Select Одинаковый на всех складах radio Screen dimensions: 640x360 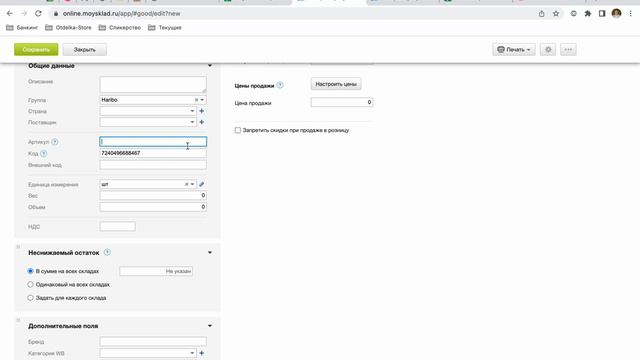30,284
